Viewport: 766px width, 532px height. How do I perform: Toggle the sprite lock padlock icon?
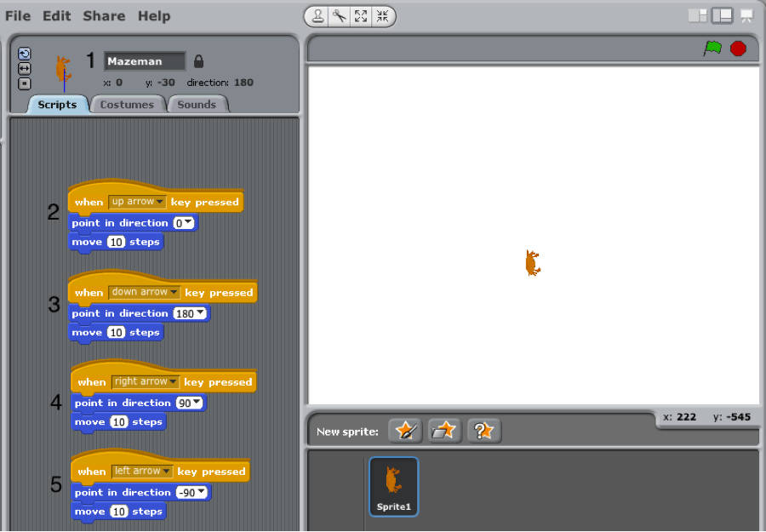(199, 61)
